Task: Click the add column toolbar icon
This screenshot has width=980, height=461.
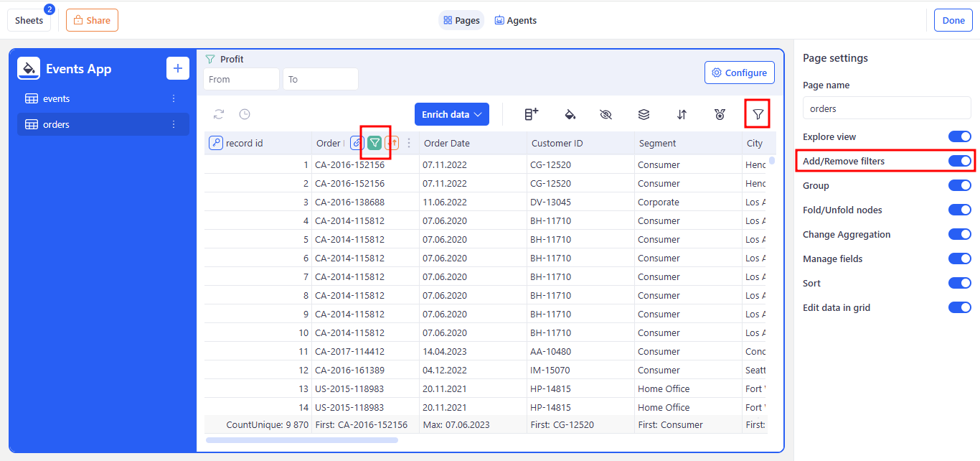Action: (532, 114)
